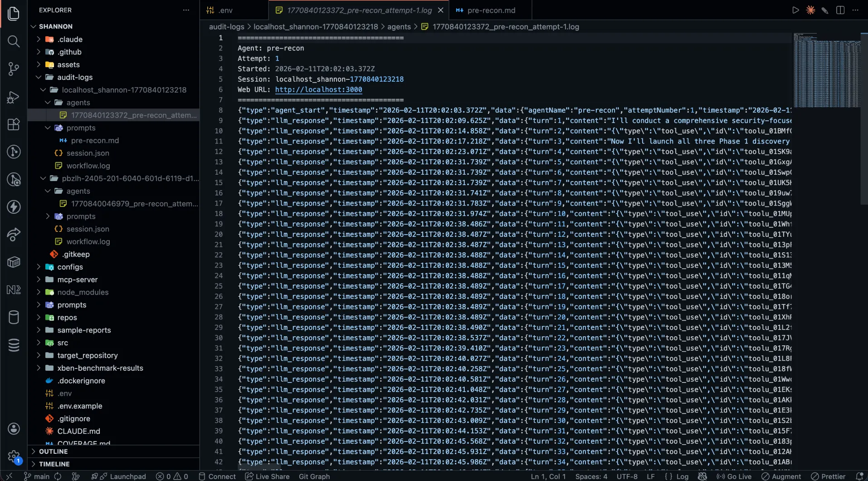Image resolution: width=868 pixels, height=481 pixels.
Task: Open Source Control view
Action: pyautogui.click(x=14, y=69)
